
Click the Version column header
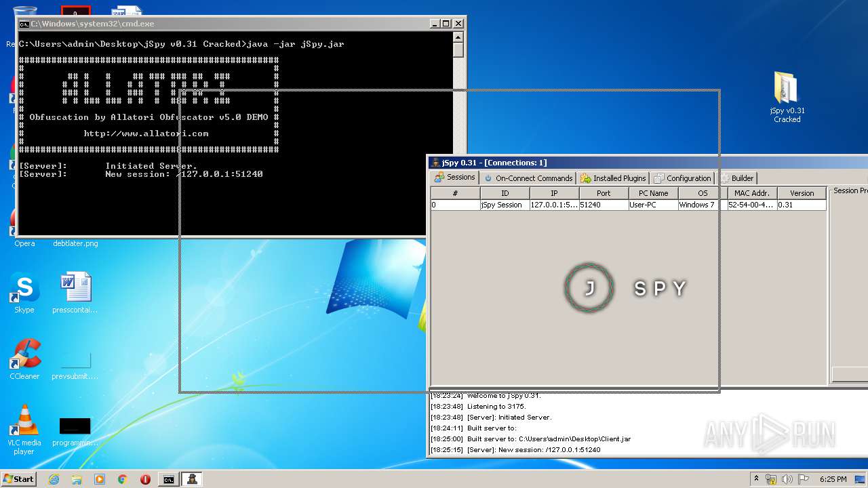pos(802,193)
